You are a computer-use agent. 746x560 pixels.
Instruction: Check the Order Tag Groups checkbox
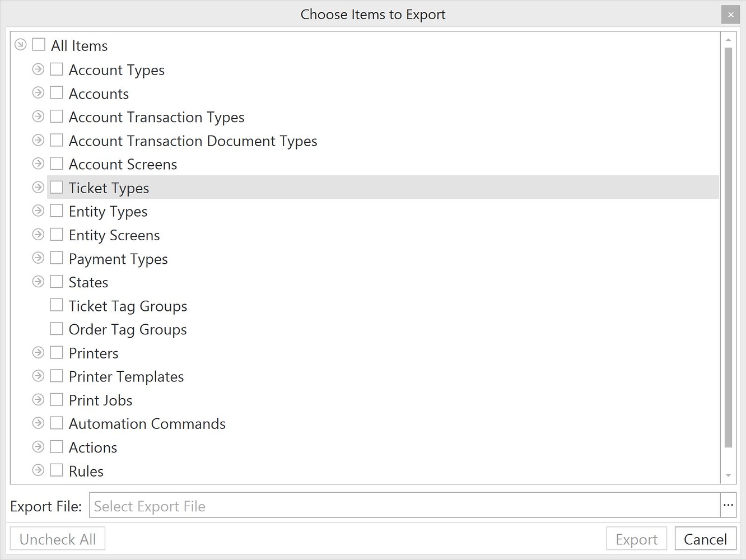(x=56, y=328)
